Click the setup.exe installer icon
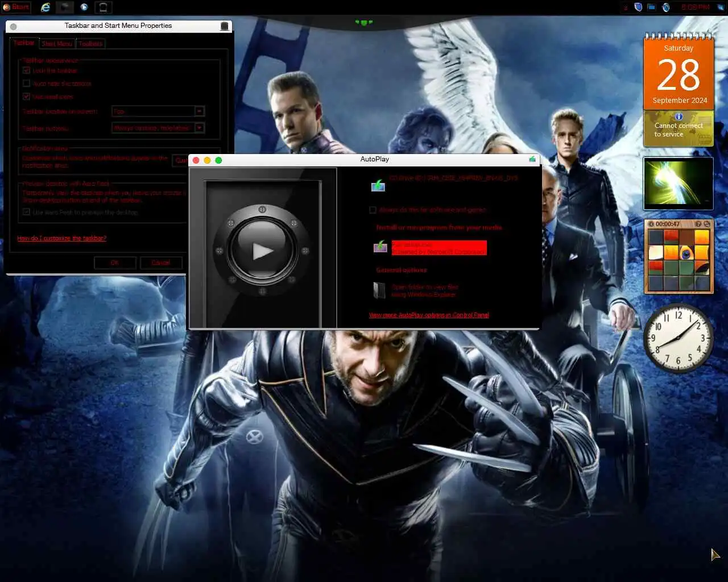 coord(380,247)
